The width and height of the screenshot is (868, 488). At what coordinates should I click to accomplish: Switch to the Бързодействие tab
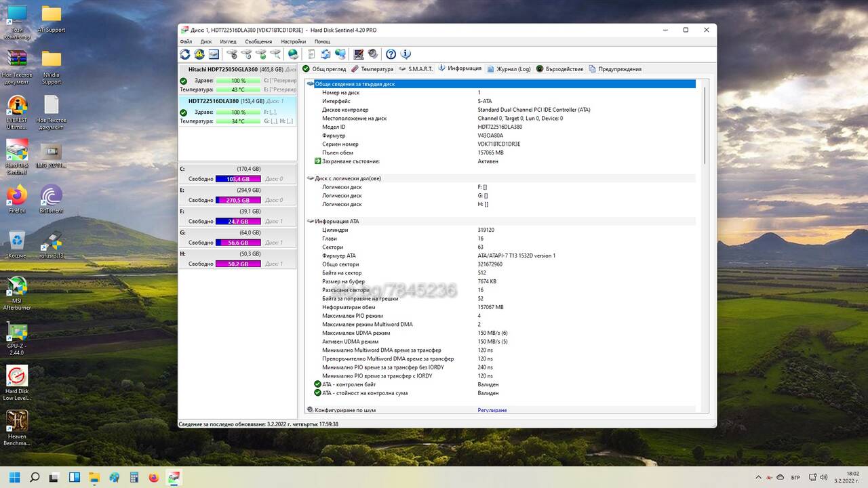tap(559, 68)
